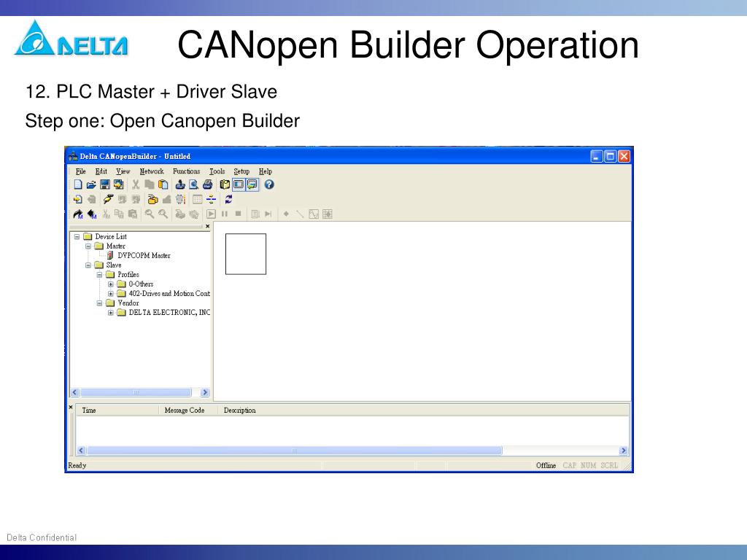This screenshot has width=747, height=560.
Task: Click the empty square node in network canvas
Action: pyautogui.click(x=246, y=254)
